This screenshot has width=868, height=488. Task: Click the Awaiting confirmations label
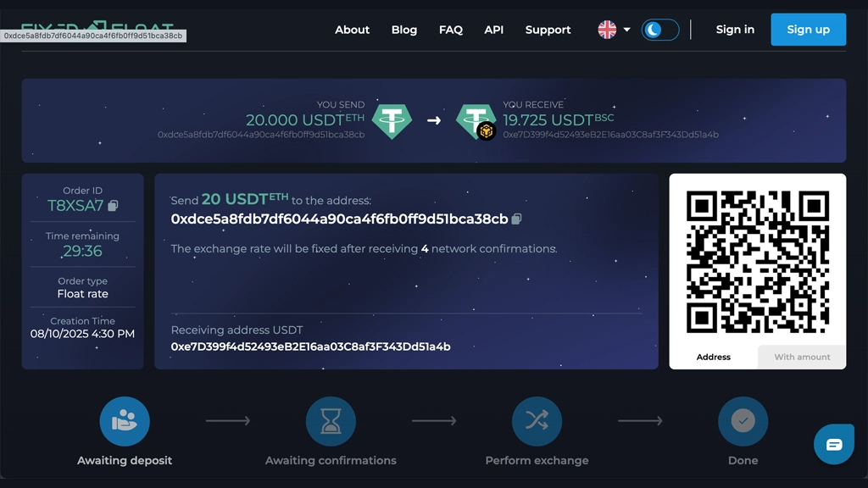331,460
